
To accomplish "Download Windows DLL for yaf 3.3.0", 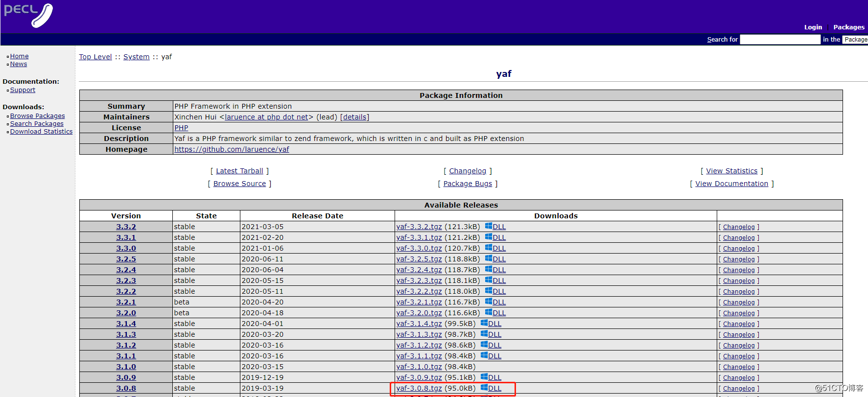I will point(495,248).
